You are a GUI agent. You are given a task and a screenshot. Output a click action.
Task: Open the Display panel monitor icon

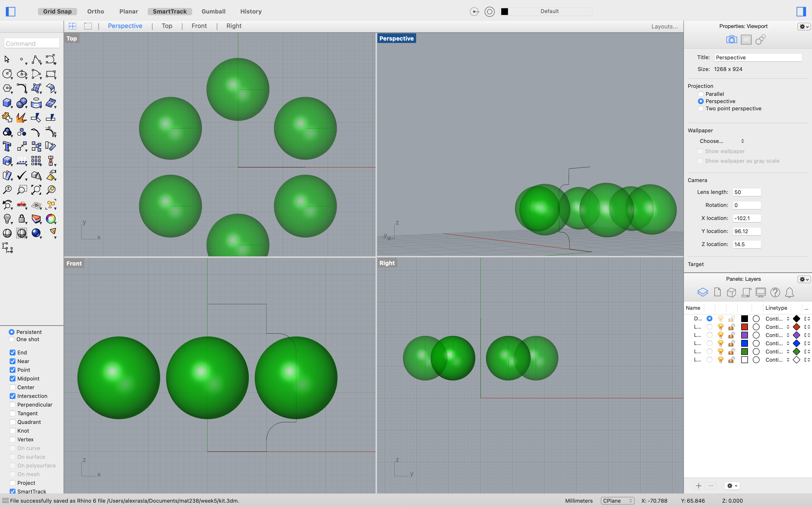coord(760,292)
